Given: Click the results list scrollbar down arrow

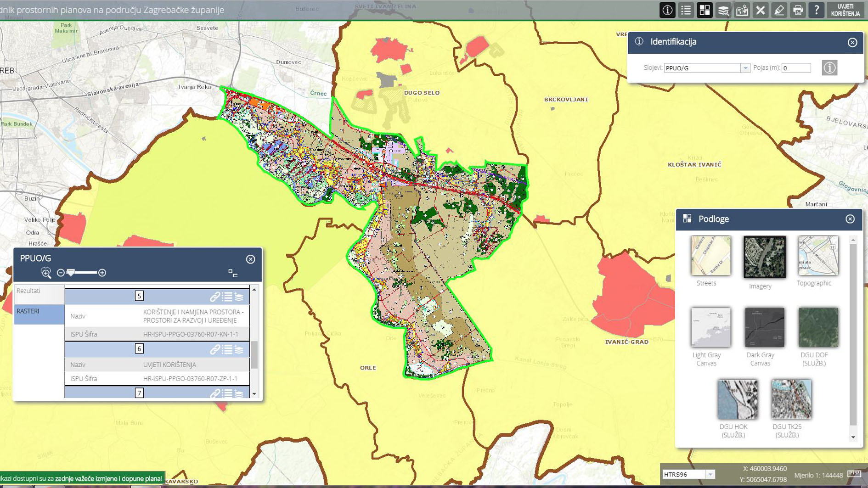Looking at the screenshot, I should [254, 394].
